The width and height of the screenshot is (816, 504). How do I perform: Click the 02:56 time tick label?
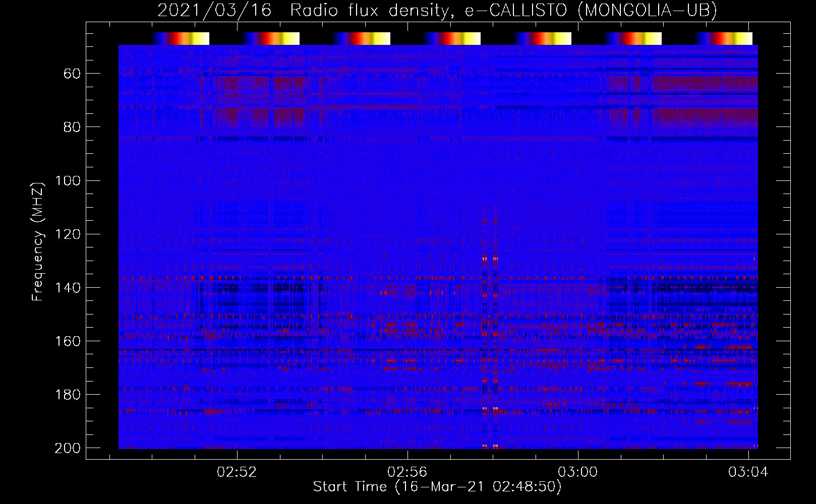(x=407, y=472)
